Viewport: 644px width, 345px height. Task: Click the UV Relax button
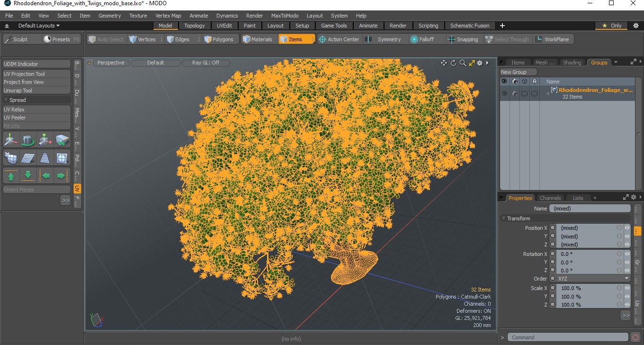[x=37, y=109]
